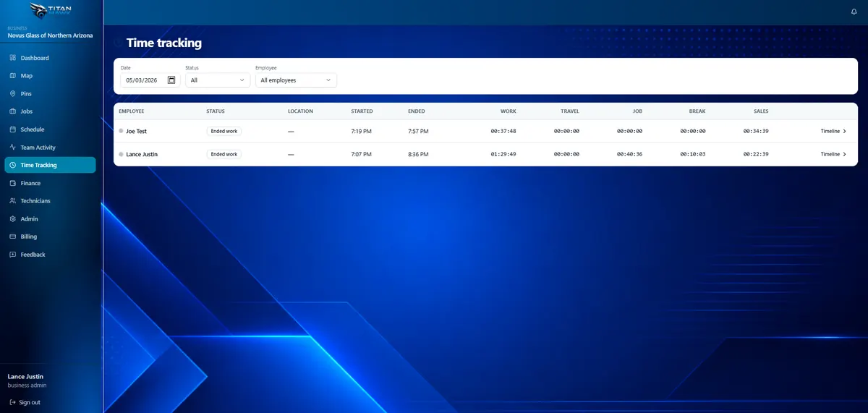
Task: Click the Team Activity pulse icon
Action: [13, 147]
